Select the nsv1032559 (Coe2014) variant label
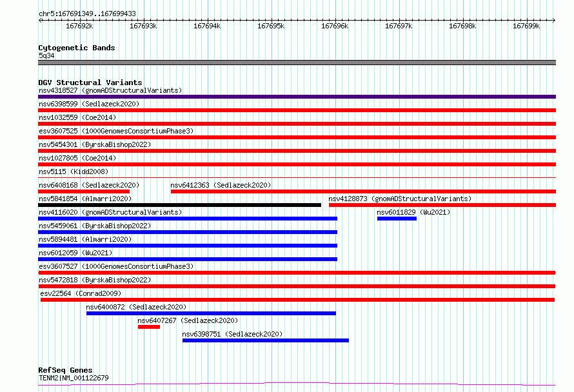Screen dimensions: 574x392 (x=77, y=117)
